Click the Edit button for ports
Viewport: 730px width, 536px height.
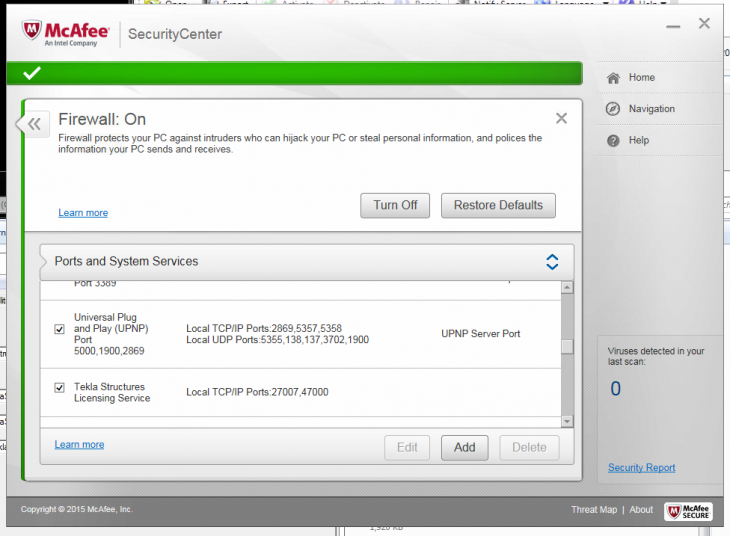pyautogui.click(x=407, y=448)
